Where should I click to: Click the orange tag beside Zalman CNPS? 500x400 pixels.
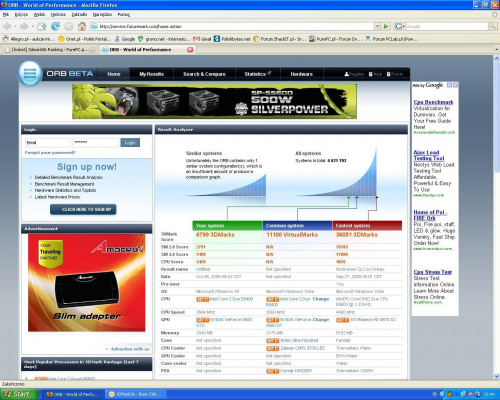pos(273,348)
